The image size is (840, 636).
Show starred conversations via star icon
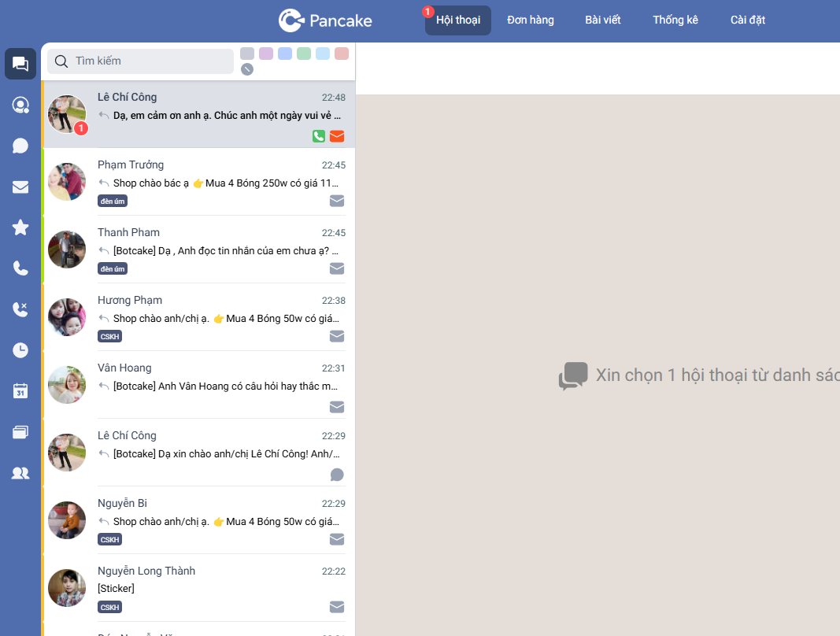[20, 227]
